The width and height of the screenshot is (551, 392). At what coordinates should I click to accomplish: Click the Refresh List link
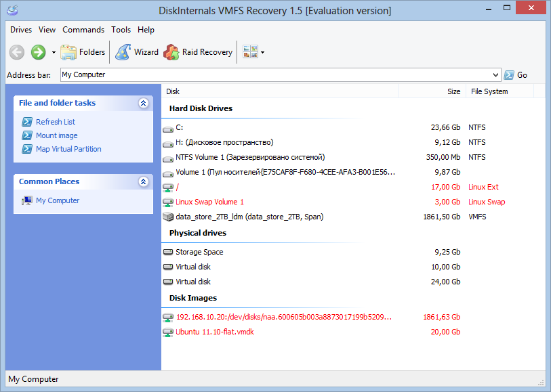pos(56,122)
